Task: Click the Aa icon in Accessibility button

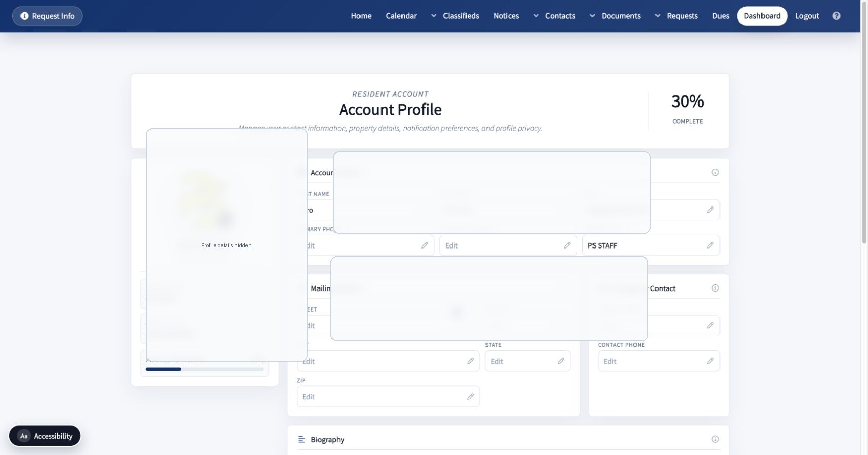Action: (x=24, y=436)
